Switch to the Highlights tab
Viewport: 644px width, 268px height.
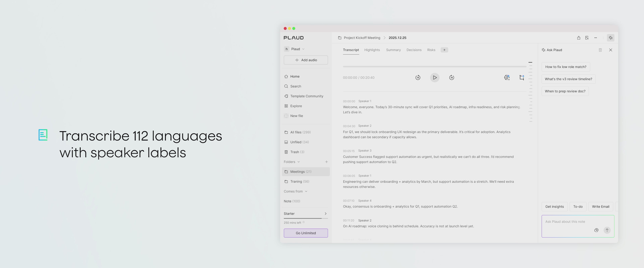[x=372, y=50]
